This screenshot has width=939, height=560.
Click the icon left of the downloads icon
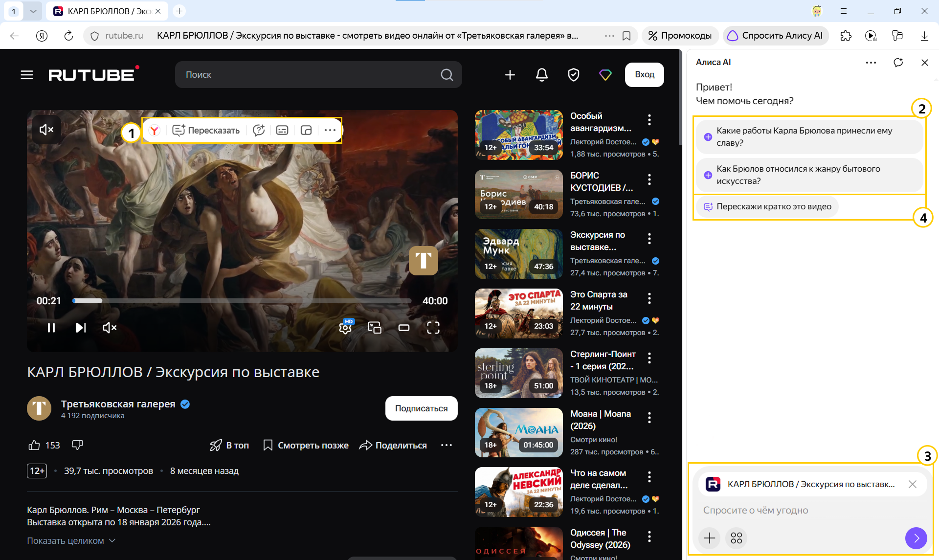(897, 36)
